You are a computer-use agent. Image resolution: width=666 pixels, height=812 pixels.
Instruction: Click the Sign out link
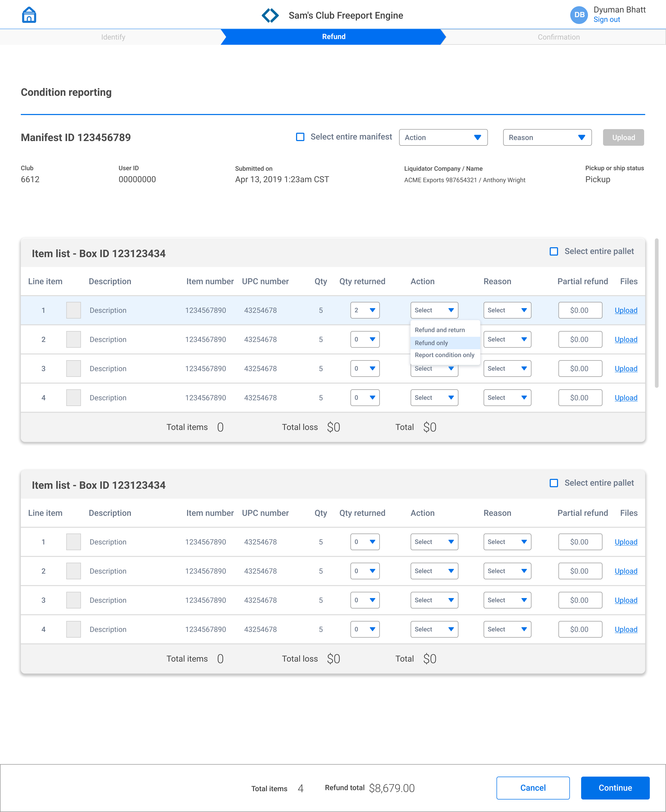tap(606, 20)
